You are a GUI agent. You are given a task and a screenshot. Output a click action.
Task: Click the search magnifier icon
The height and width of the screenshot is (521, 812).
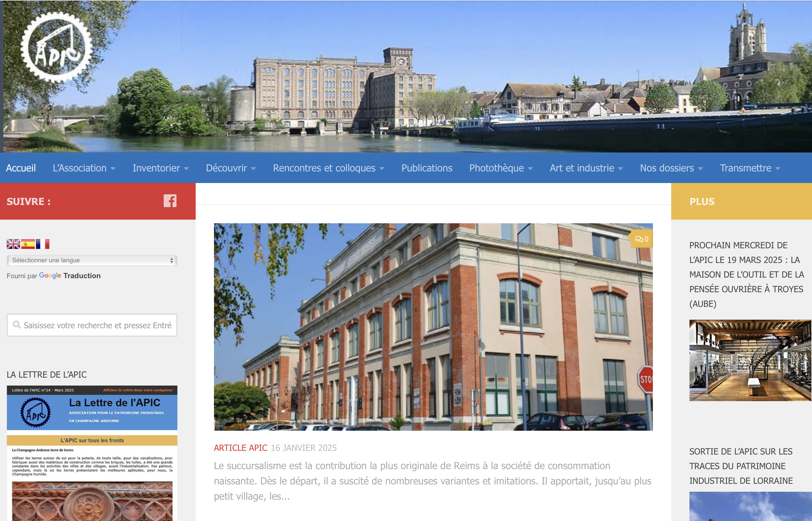pos(16,325)
